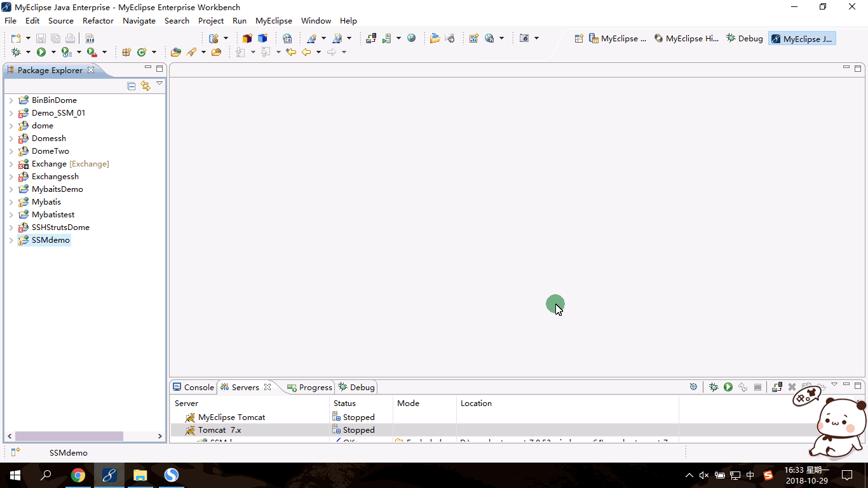Click the Last Edit Location arrow icon
This screenshot has height=488, width=868.
(x=291, y=52)
